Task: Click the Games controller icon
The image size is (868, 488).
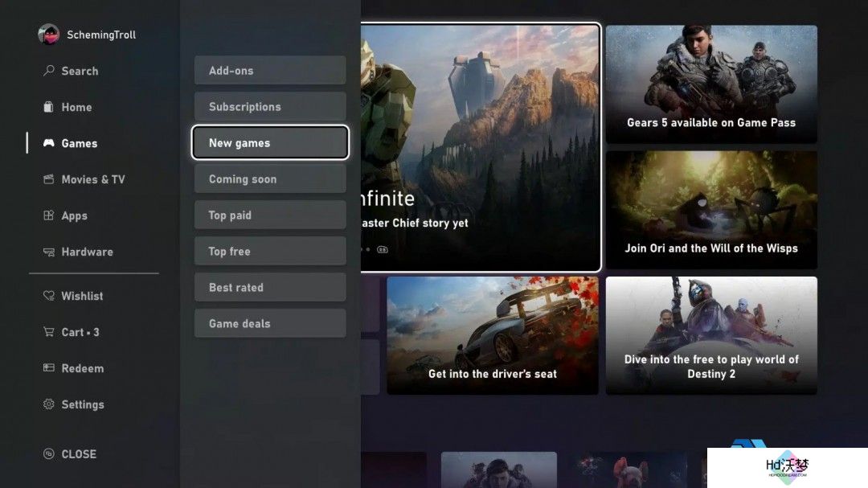Action: pos(49,143)
